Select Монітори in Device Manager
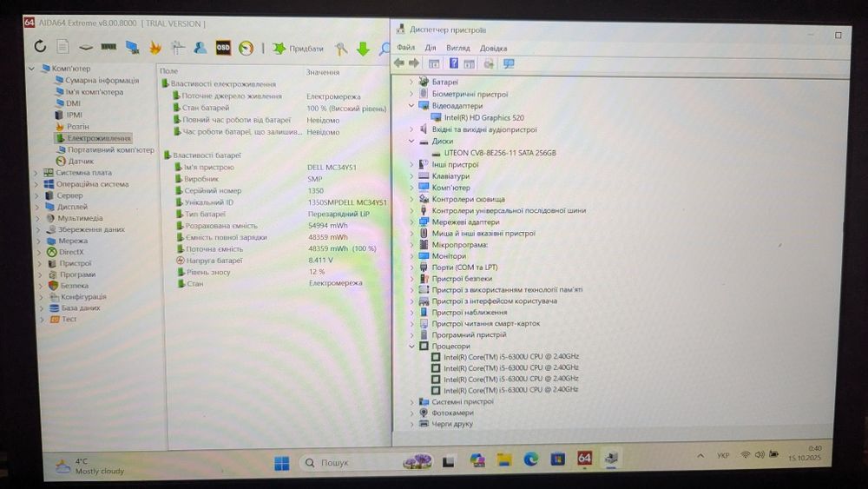The width and height of the screenshot is (868, 489). 449,256
